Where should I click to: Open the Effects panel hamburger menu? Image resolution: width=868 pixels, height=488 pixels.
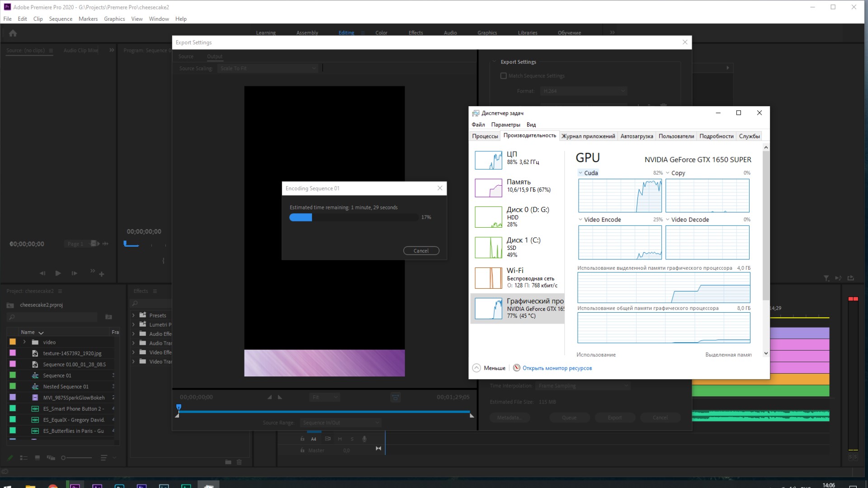155,291
